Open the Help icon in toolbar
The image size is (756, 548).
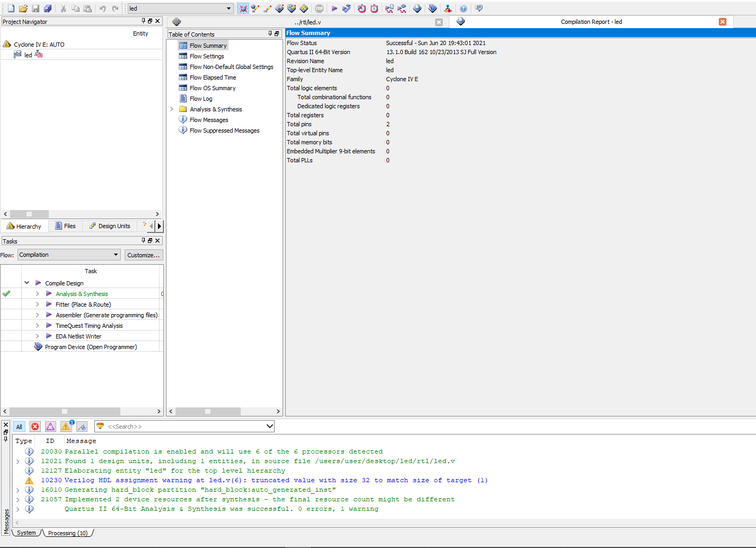tap(463, 8)
